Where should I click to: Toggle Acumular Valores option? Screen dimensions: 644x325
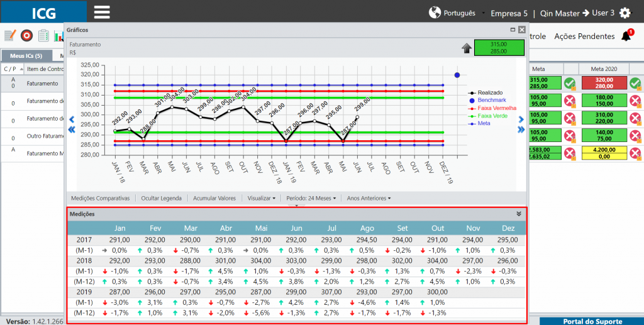(214, 198)
